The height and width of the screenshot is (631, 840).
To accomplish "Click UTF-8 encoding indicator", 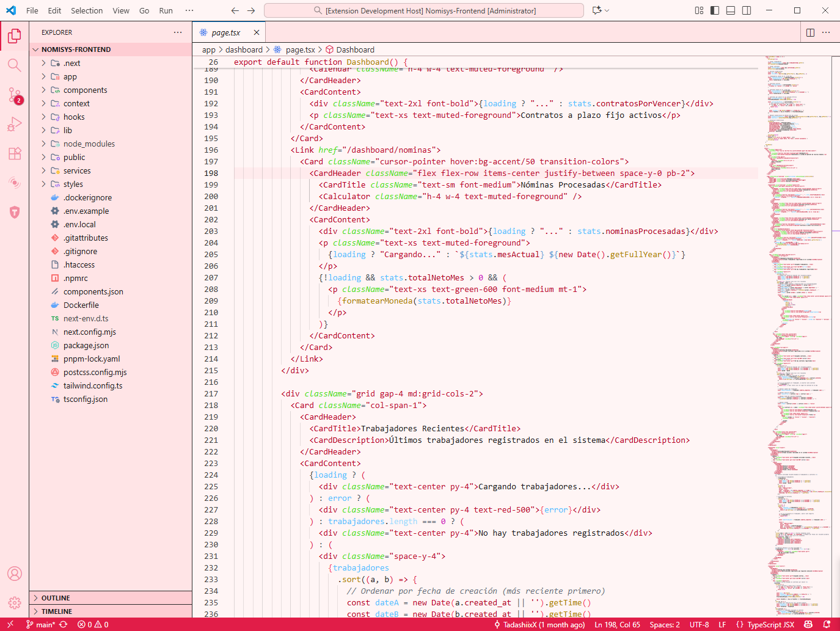I will coord(699,624).
